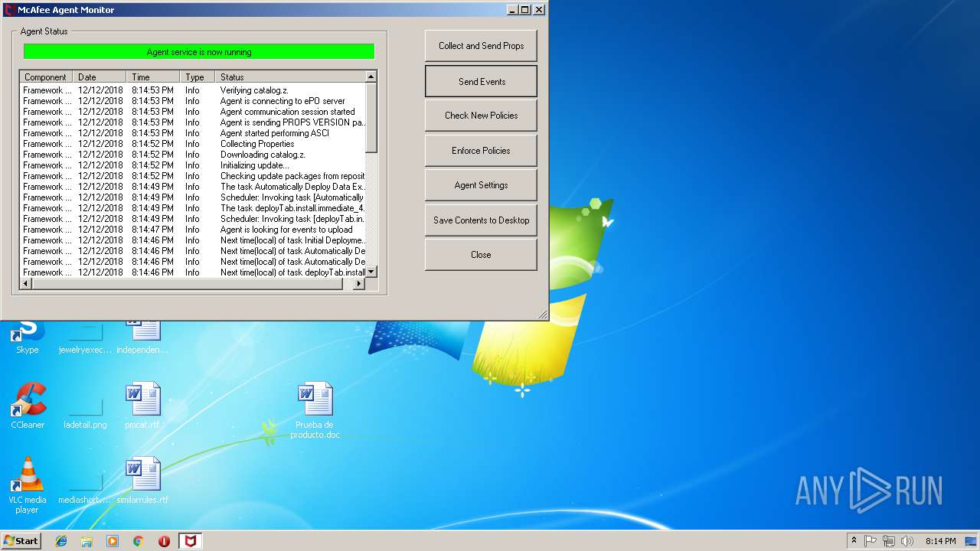The height and width of the screenshot is (551, 980).
Task: Select the independen... Word file on desktop
Action: point(142,337)
